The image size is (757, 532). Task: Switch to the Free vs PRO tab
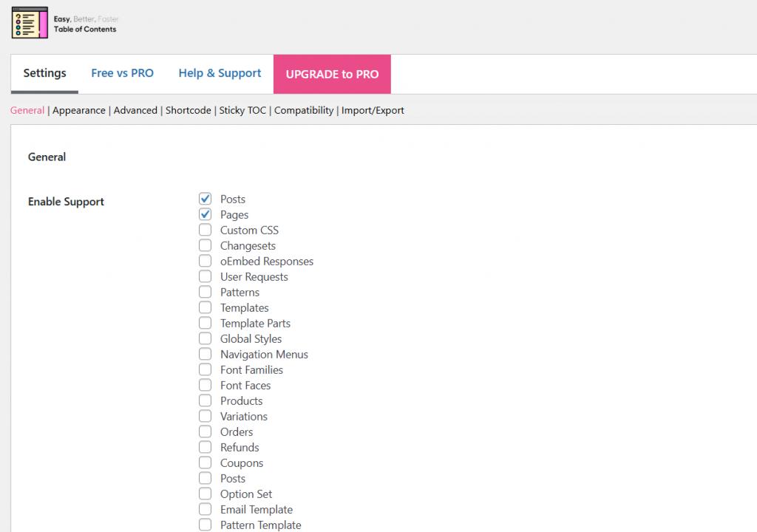click(122, 73)
